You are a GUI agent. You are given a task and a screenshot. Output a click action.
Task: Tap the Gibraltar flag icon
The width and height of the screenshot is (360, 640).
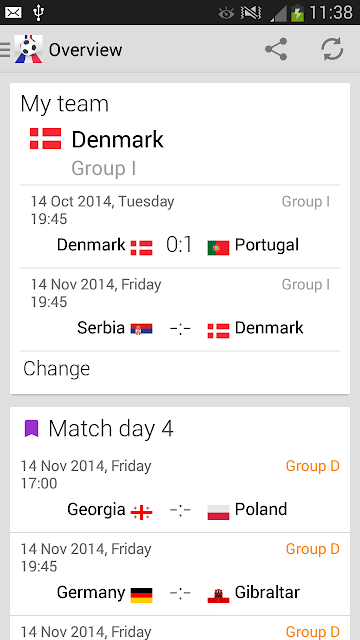tap(218, 596)
